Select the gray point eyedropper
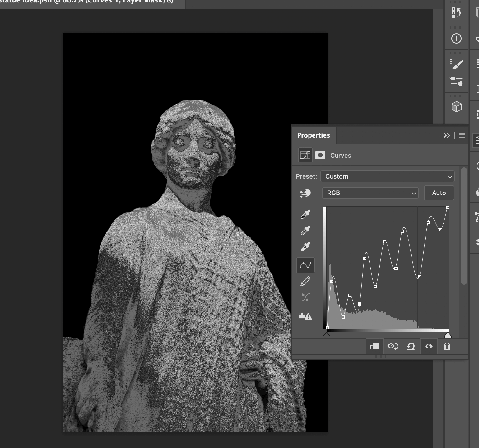Image resolution: width=479 pixels, height=448 pixels. [305, 231]
